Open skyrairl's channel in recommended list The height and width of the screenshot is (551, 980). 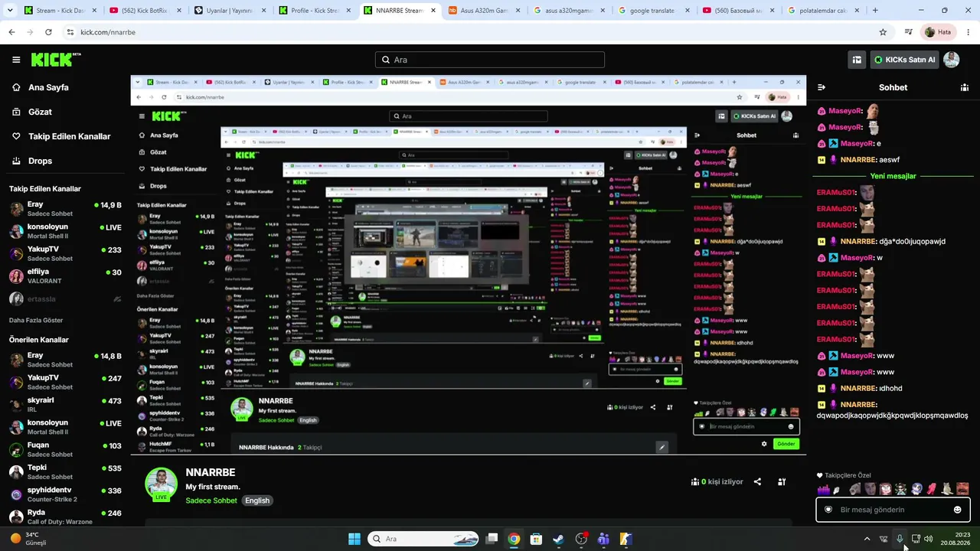click(x=64, y=404)
